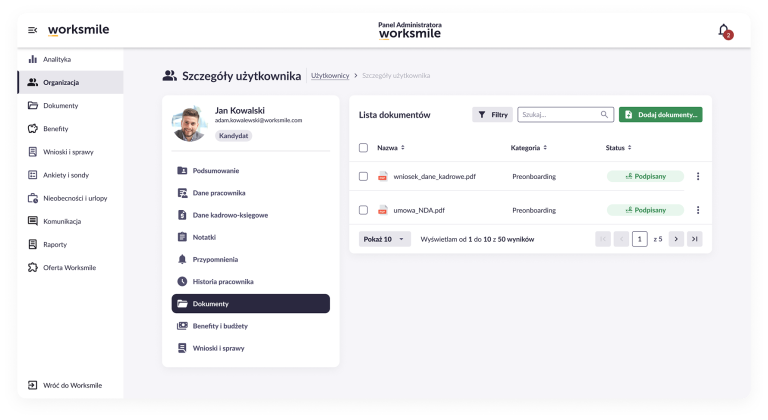Click the Benefity i budżety icon
This screenshot has height=420, width=768.
tap(182, 326)
